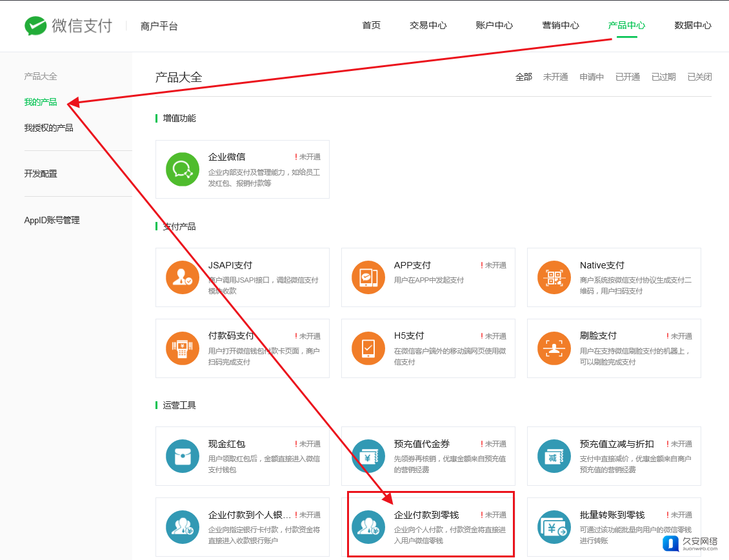The height and width of the screenshot is (560, 729).
Task: Open the JSAPI支付 product title
Action: point(230,265)
